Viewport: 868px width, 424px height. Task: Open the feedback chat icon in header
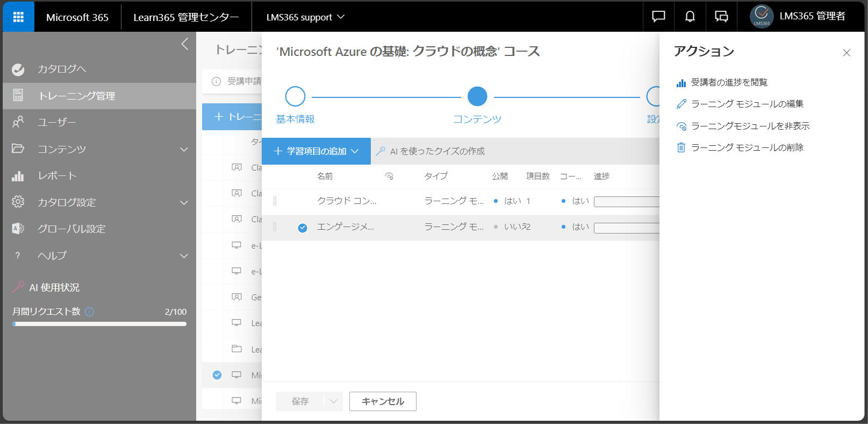pyautogui.click(x=658, y=17)
